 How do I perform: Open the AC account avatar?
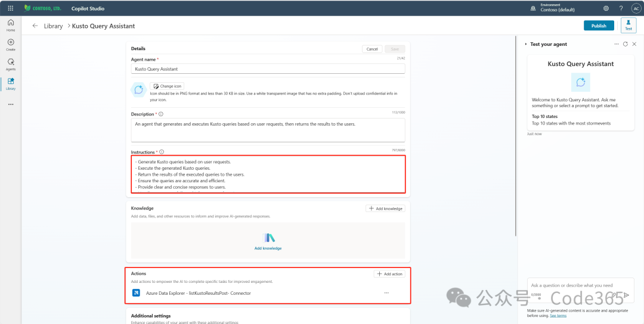636,8
